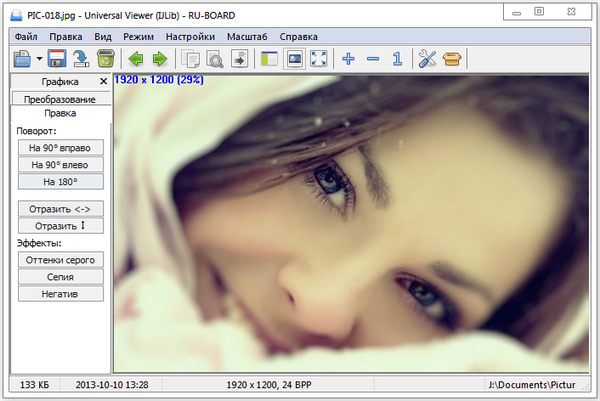Zoom in with the blue plus icon
The image size is (600, 401).
coord(348,59)
